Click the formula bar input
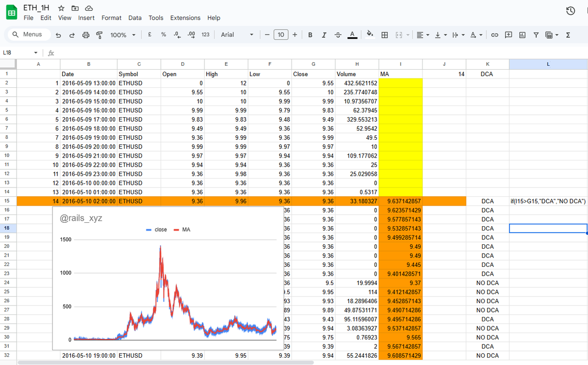588x365 pixels. click(x=321, y=52)
